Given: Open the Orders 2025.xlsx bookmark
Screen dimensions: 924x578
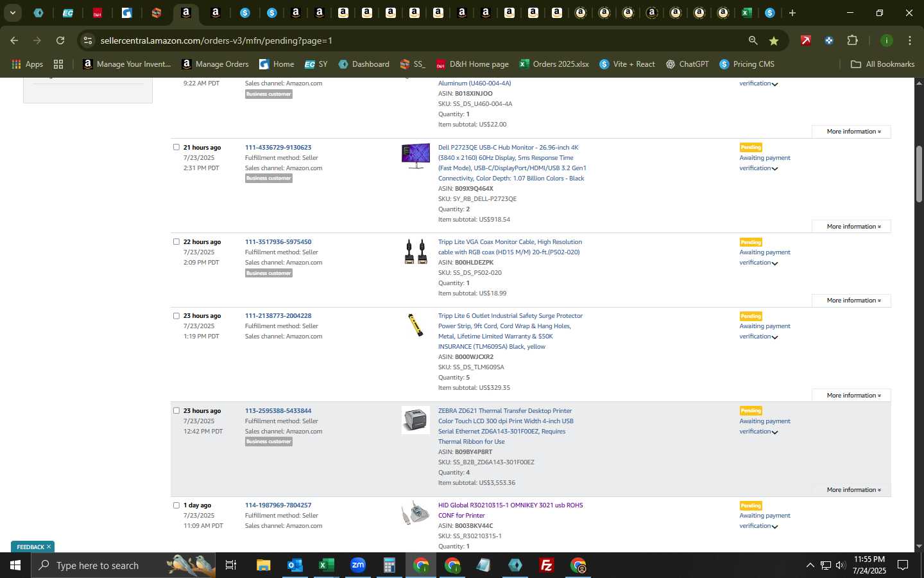Looking at the screenshot, I should (554, 64).
